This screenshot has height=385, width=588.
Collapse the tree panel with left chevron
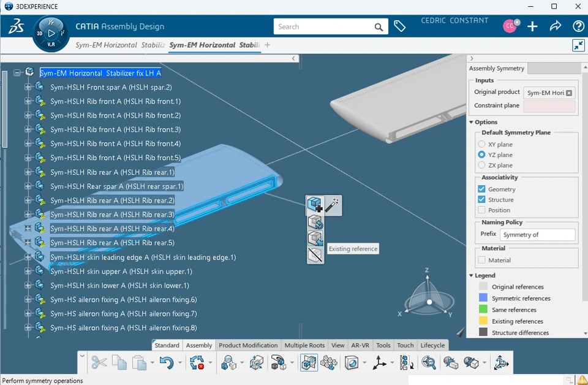293,58
